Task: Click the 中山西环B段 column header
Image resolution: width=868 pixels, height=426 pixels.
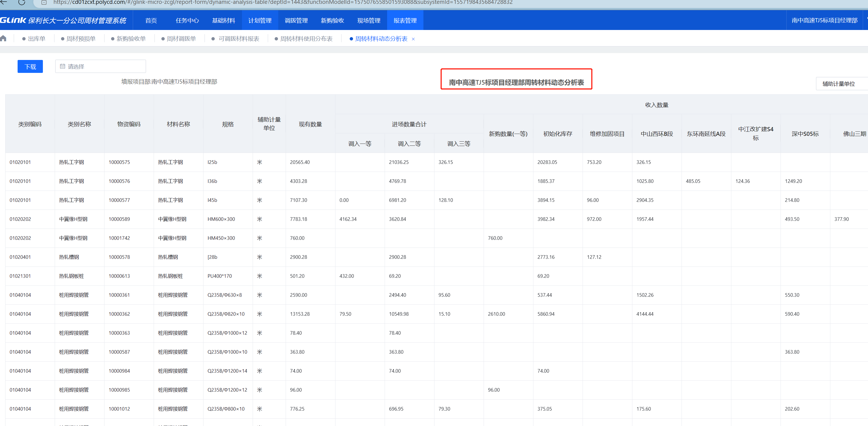Action: pos(657,134)
